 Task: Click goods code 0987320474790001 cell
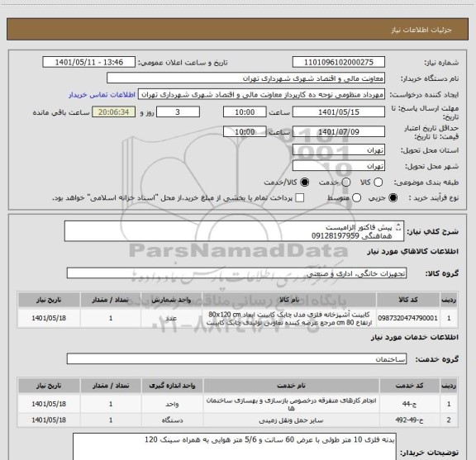point(408,318)
